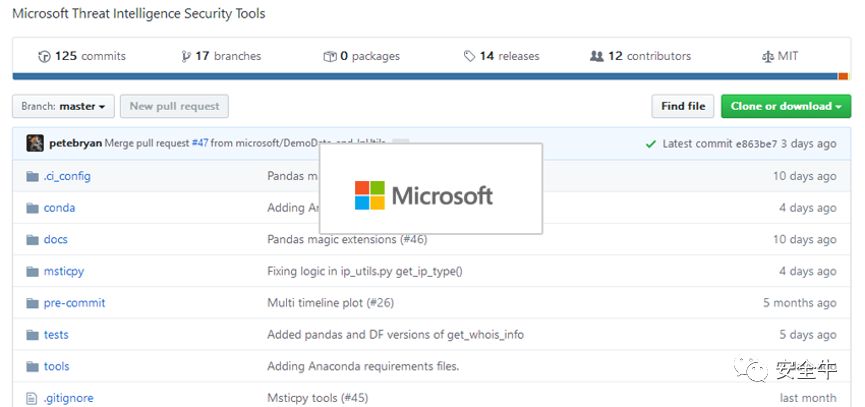Click the Microsoft logo popup card

431,188
